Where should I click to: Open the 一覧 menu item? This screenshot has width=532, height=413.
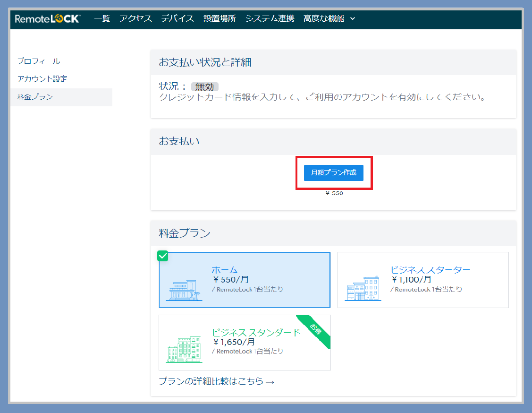click(x=102, y=19)
